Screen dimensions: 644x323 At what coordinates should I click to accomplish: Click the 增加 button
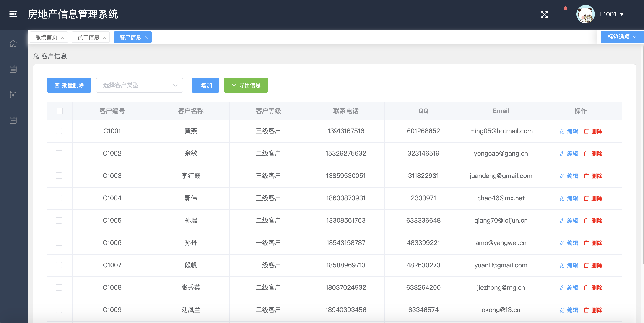click(205, 85)
